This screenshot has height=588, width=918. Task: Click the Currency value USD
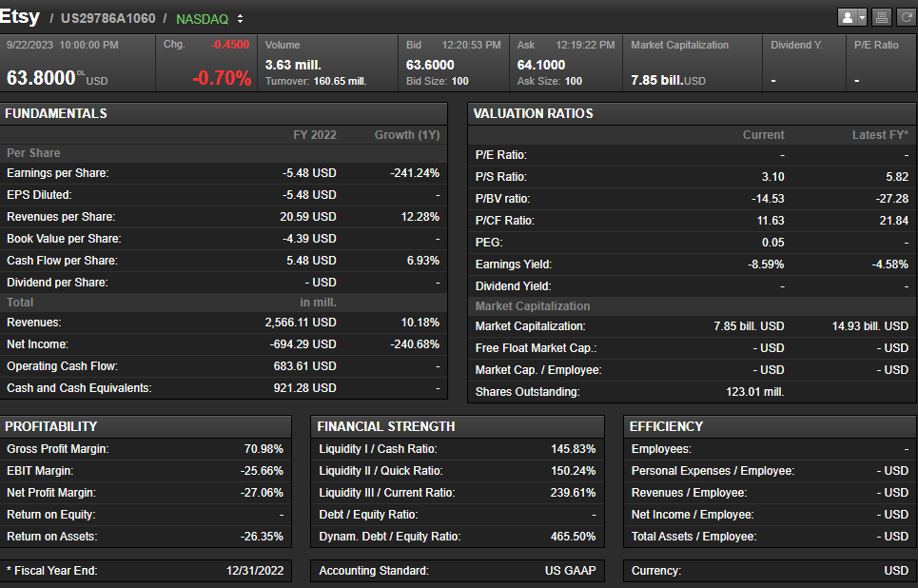pyautogui.click(x=896, y=571)
